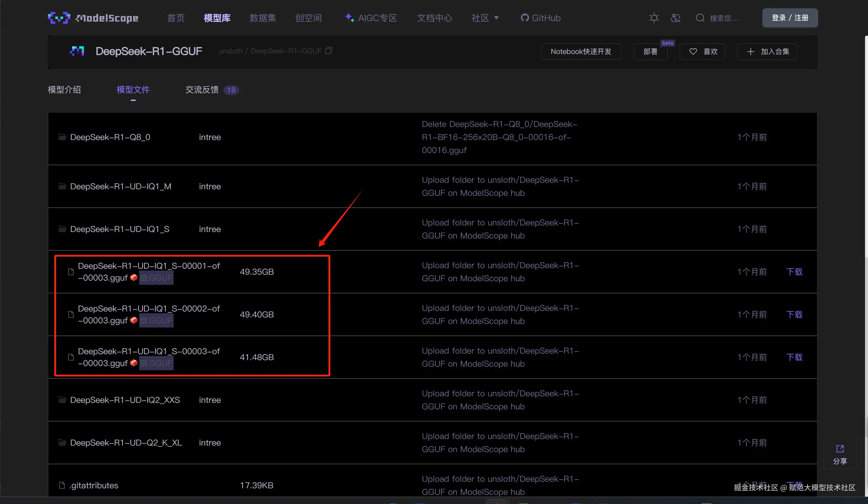
Task: Open GitHub link in navigation
Action: 540,18
